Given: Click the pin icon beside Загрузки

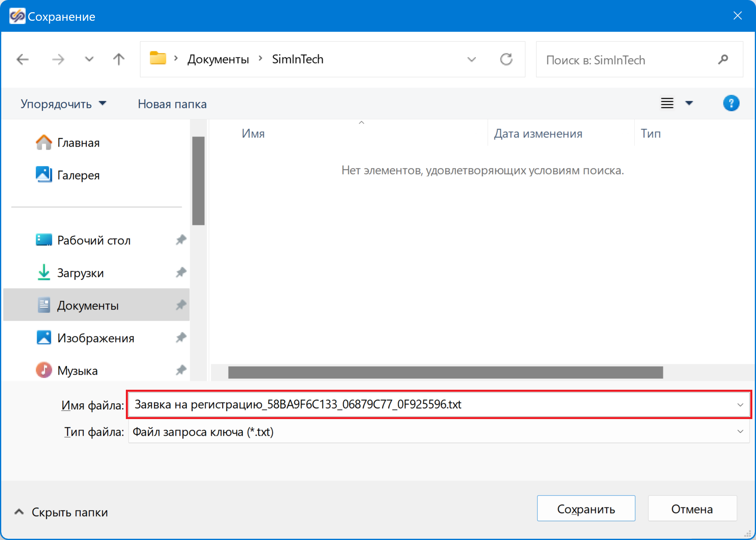Looking at the screenshot, I should (x=181, y=272).
